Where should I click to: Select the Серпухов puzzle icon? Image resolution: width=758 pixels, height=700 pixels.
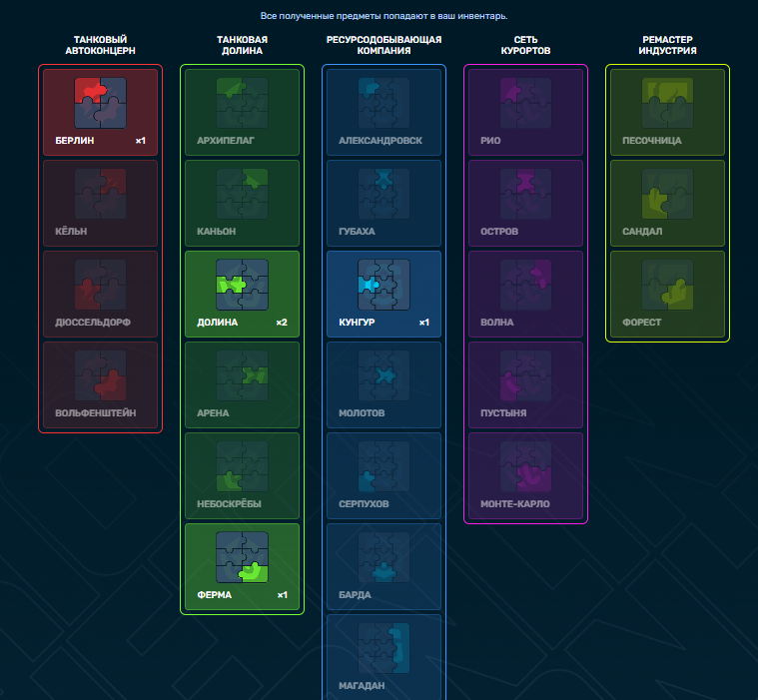383,466
